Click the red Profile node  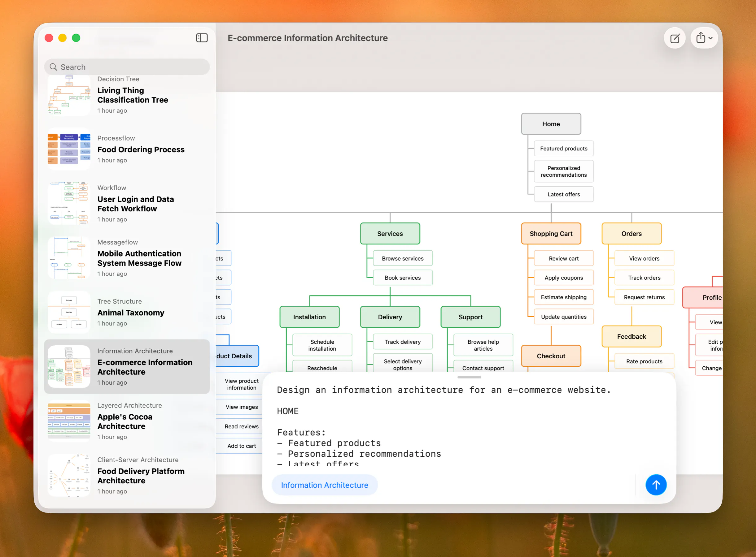[x=703, y=297]
